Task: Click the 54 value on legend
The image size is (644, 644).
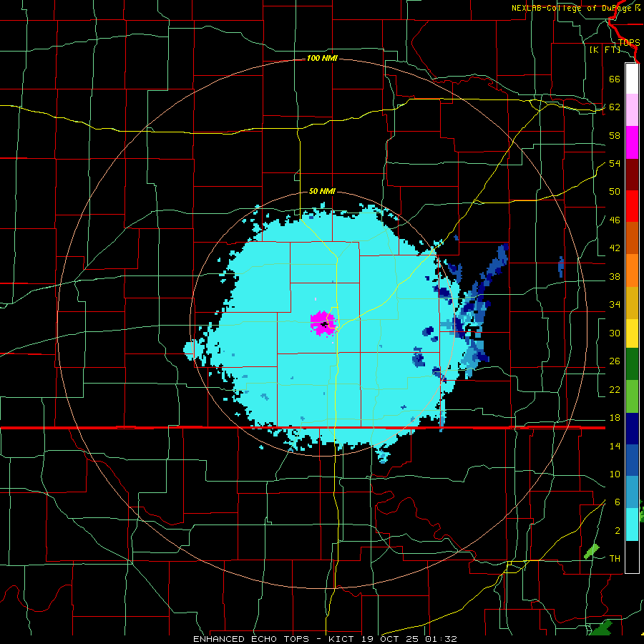Action: [x=615, y=163]
